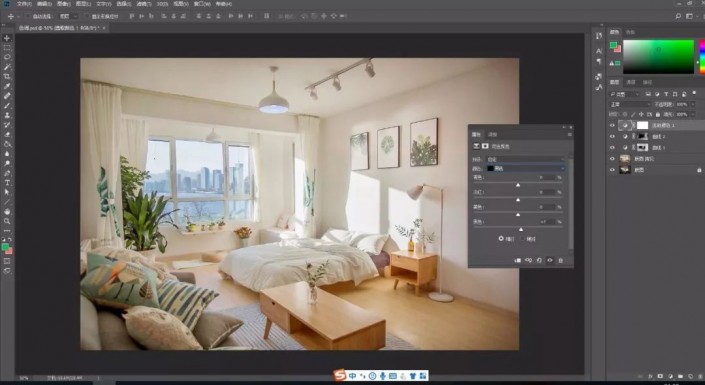
Task: Select the Horizontal Type tool
Action: point(7,183)
